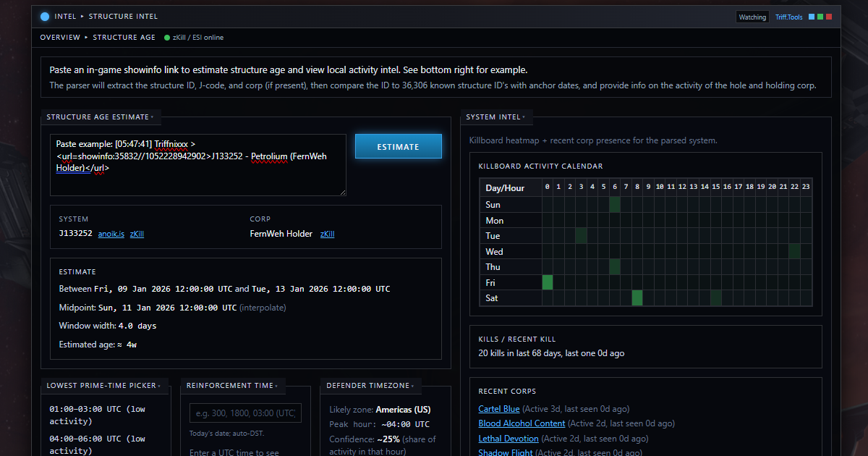868x456 pixels.
Task: Click the 20 kills in last 68 days text
Action: (x=551, y=353)
